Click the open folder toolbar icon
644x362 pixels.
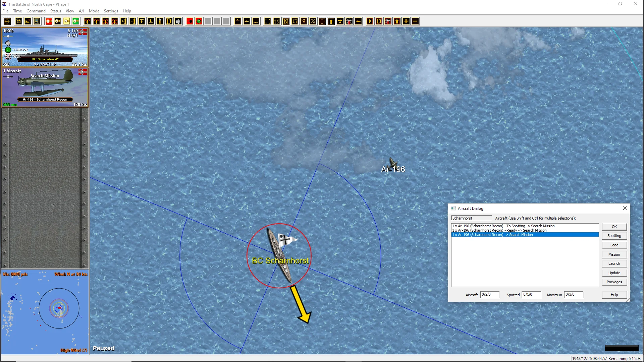pyautogui.click(x=28, y=21)
